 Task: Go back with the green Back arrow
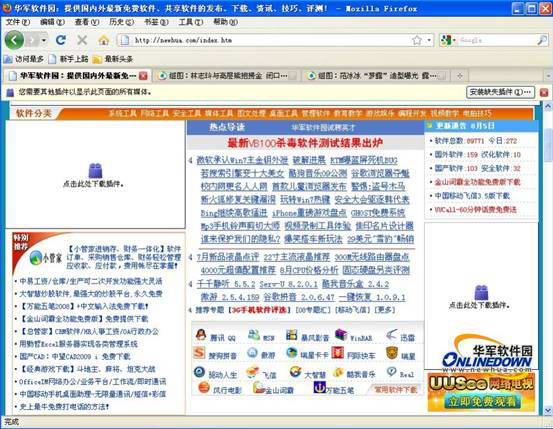point(14,40)
